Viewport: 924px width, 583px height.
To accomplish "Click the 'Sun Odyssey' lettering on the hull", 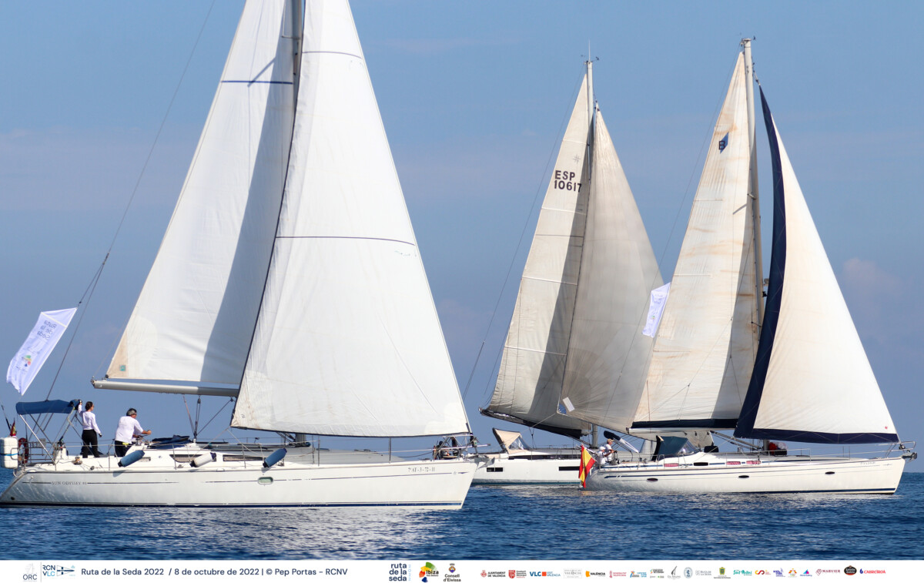I will pos(69,483).
